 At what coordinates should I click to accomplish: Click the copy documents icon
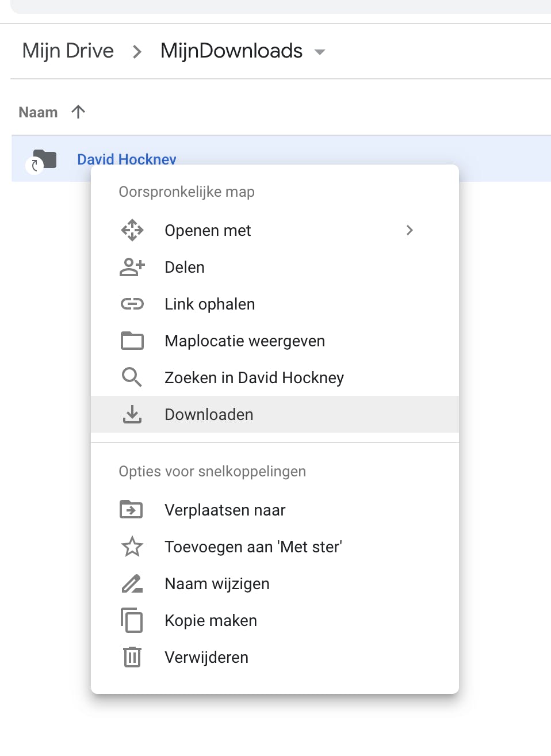click(132, 620)
